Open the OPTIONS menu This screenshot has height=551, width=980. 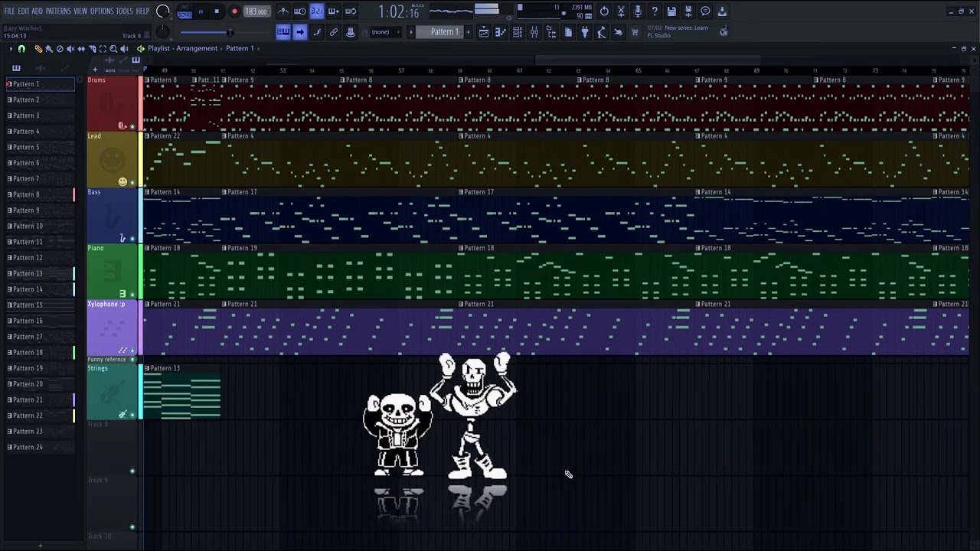coord(102,11)
